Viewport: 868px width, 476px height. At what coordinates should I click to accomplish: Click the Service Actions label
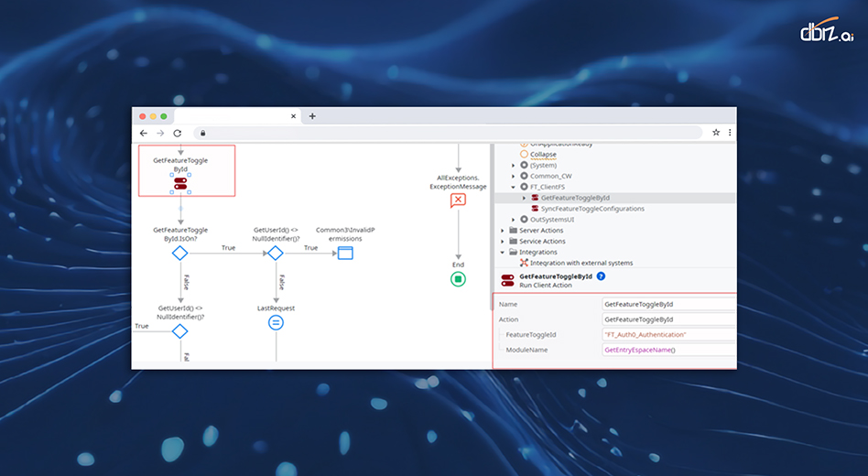pyautogui.click(x=542, y=241)
